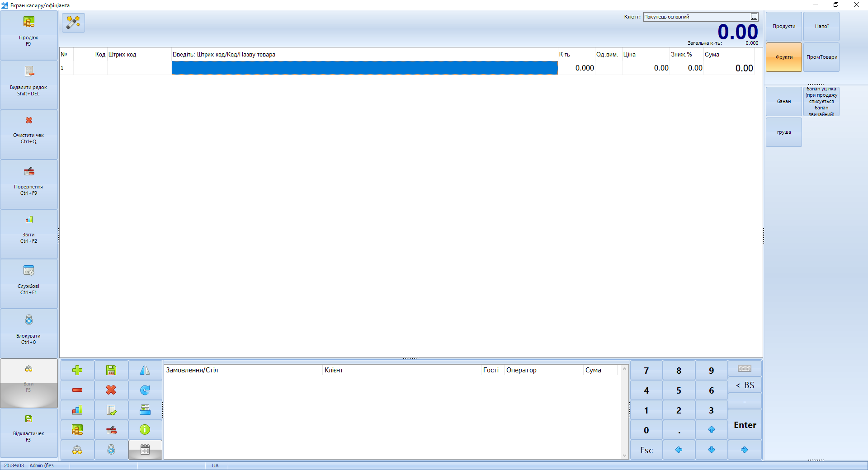Click the magic wand icon at top

click(x=73, y=23)
